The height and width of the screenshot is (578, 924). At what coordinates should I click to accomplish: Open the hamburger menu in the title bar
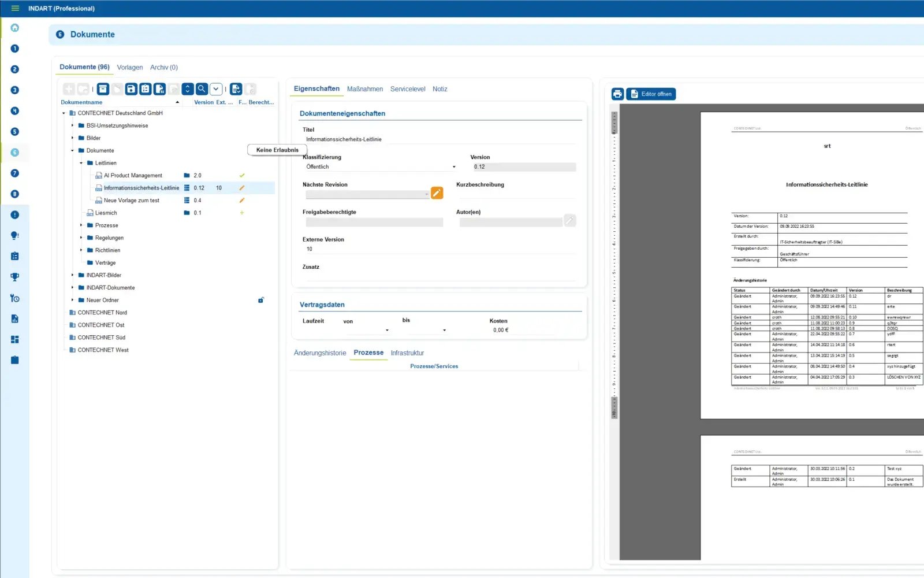click(x=15, y=8)
